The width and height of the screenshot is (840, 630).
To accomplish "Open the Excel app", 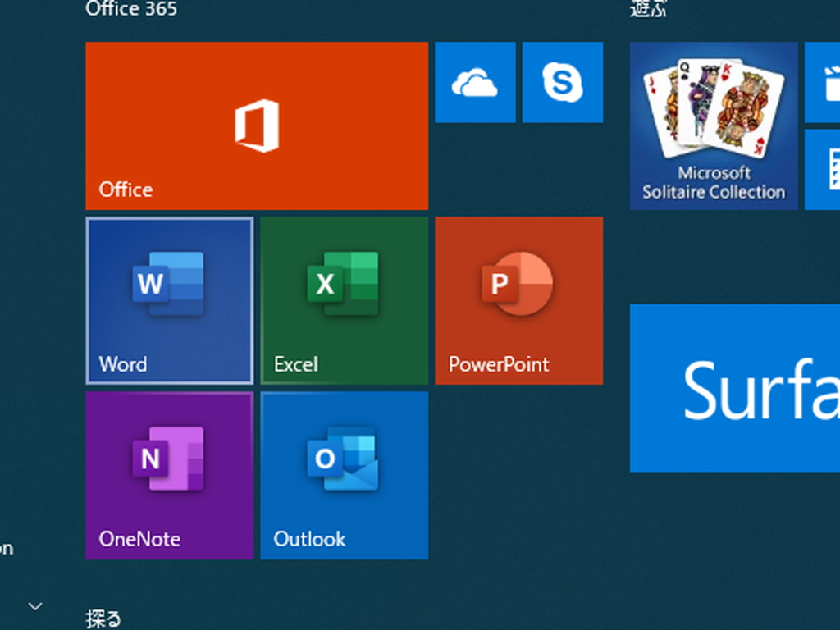I will (x=344, y=301).
